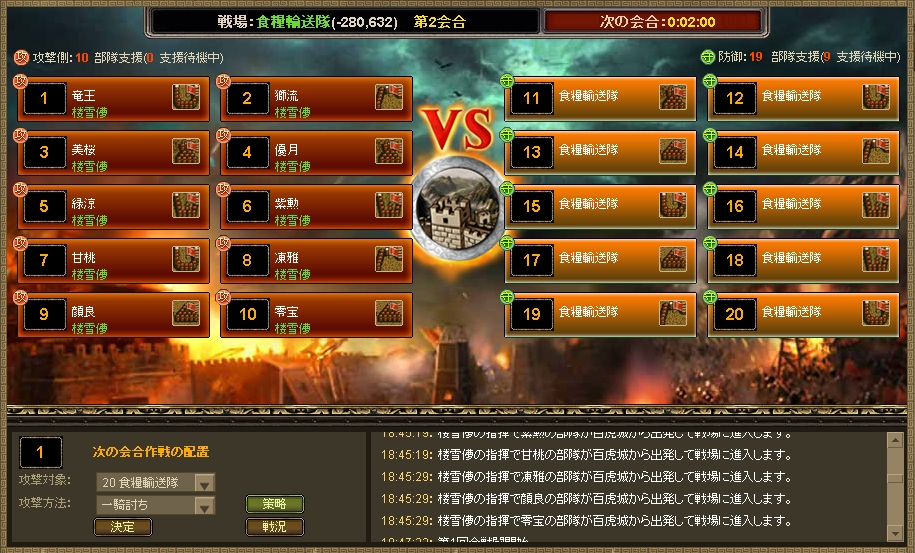Select attacker unit 6 紫勲 panel

pos(316,206)
